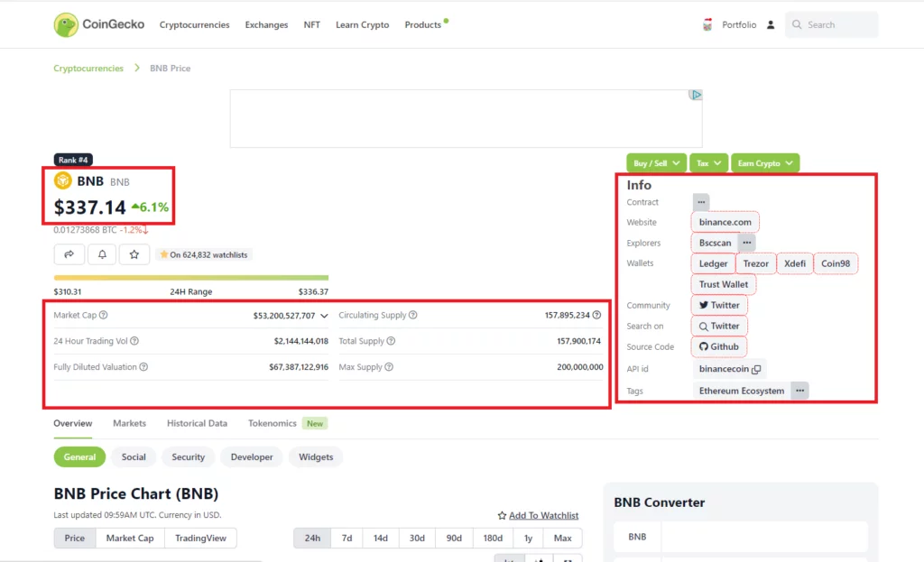This screenshot has width=924, height=562.
Task: Open the Historical Data tab
Action: click(197, 423)
